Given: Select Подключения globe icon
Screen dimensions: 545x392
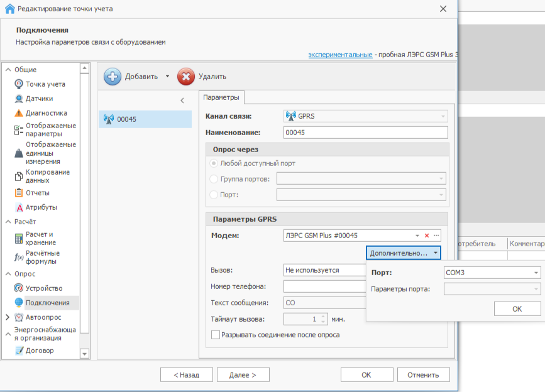Looking at the screenshot, I should [x=19, y=302].
